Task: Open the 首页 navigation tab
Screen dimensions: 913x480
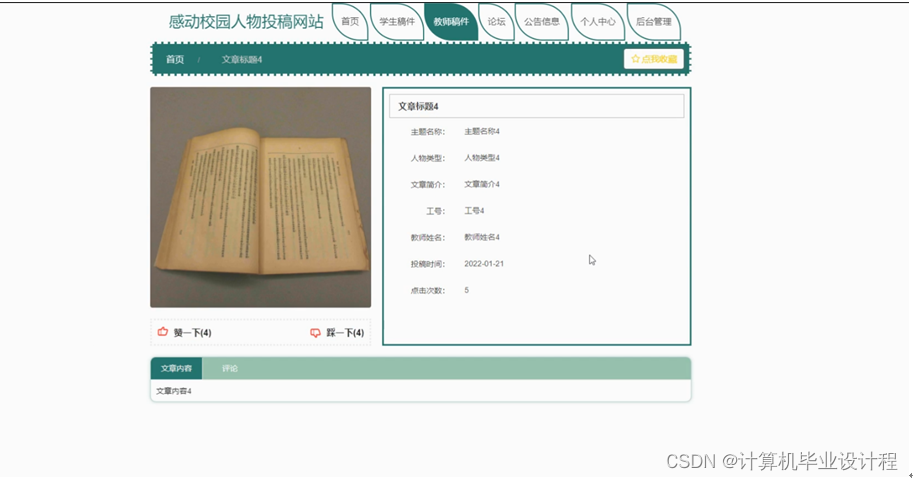Action: [350, 22]
